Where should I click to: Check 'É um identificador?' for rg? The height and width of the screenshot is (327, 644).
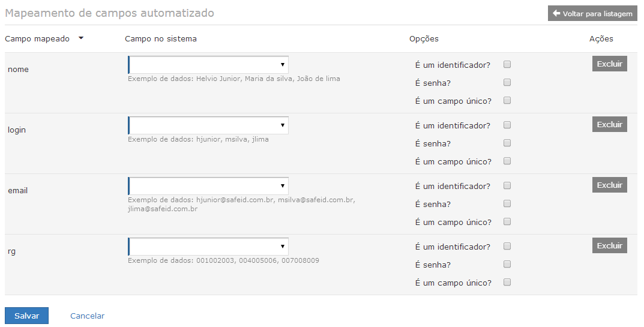coord(507,246)
